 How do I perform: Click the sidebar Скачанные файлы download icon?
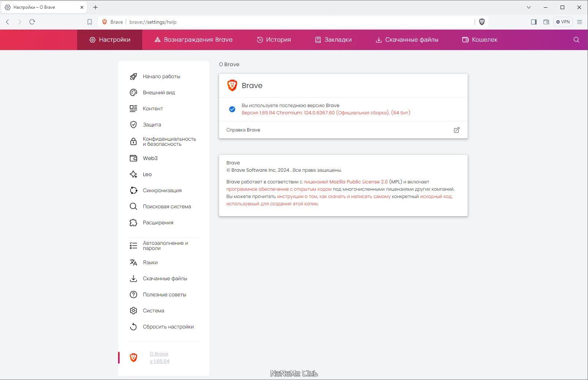(x=133, y=278)
